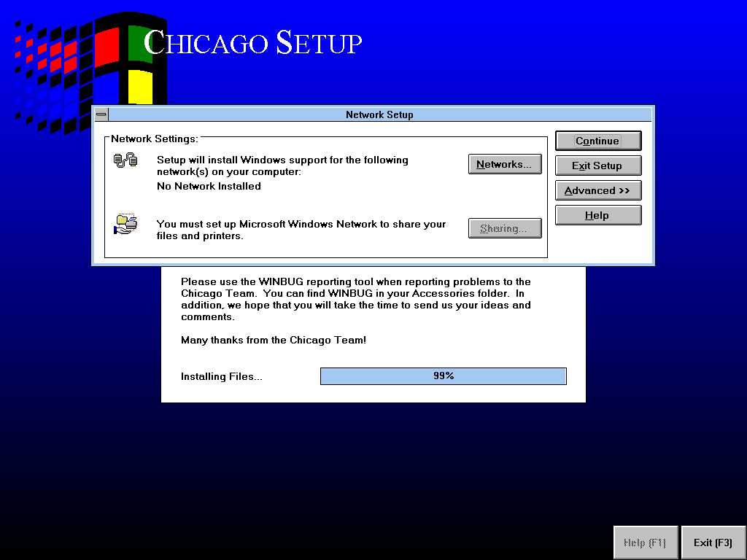Click the Help (F1) button
Screen dimensions: 747x560
point(645,542)
